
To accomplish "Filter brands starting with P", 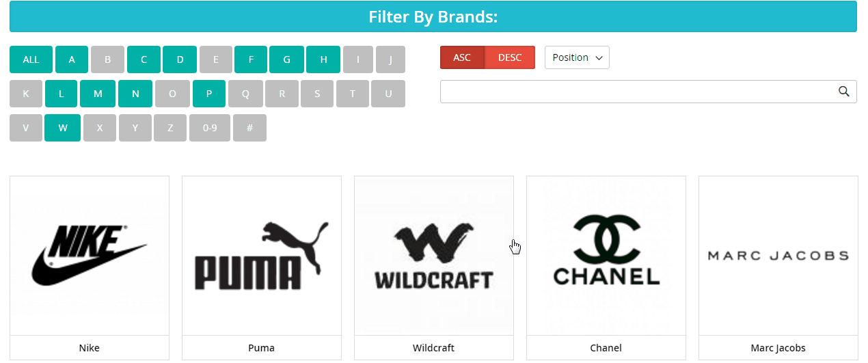I will pyautogui.click(x=209, y=94).
